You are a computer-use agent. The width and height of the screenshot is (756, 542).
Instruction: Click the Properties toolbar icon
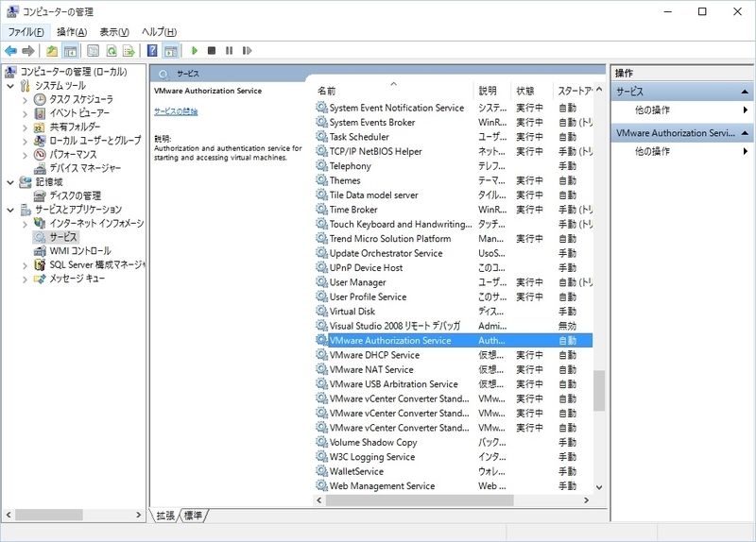93,51
